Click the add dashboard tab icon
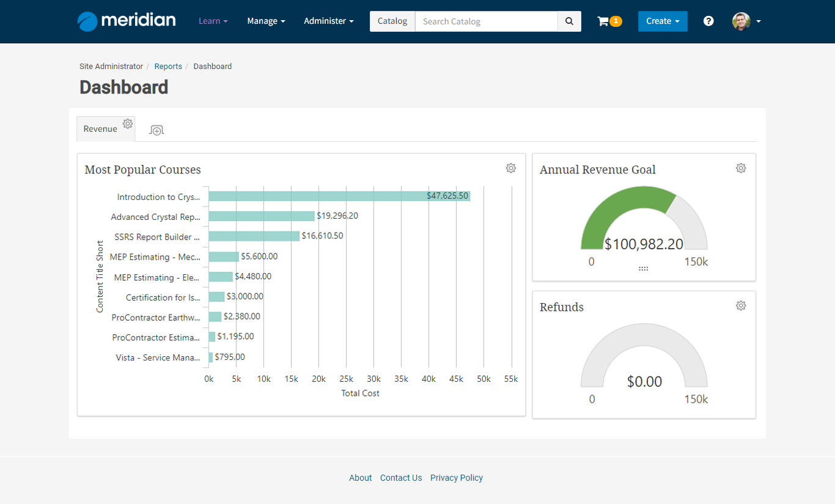 pyautogui.click(x=156, y=130)
